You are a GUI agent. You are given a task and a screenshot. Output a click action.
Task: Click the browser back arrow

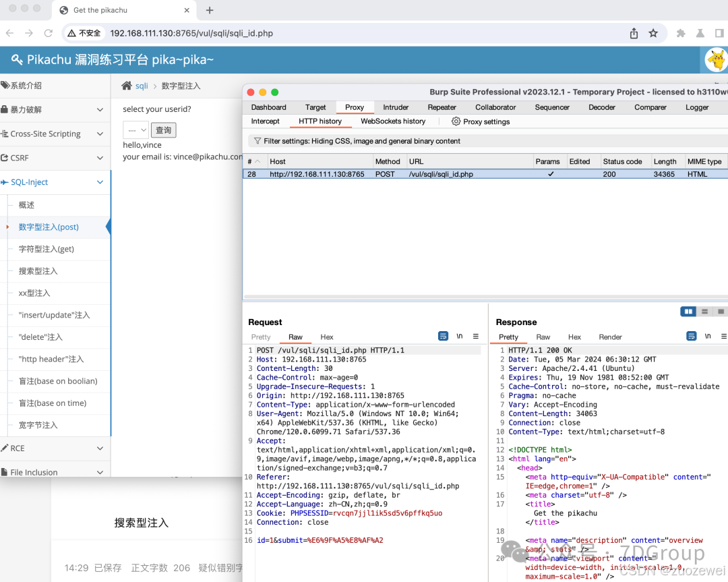tap(9, 33)
